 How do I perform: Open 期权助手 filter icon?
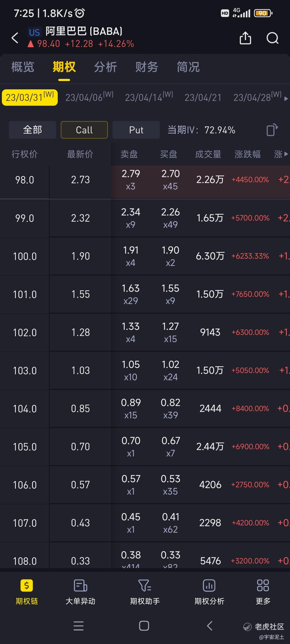[x=145, y=586]
